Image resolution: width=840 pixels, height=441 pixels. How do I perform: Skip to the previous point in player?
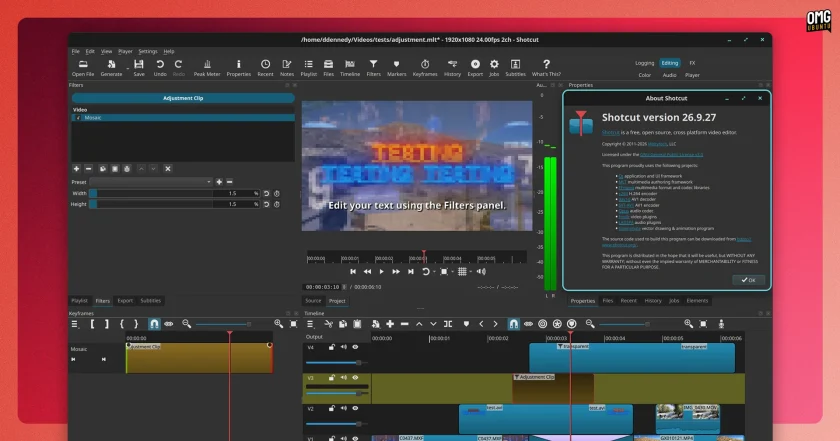click(353, 272)
